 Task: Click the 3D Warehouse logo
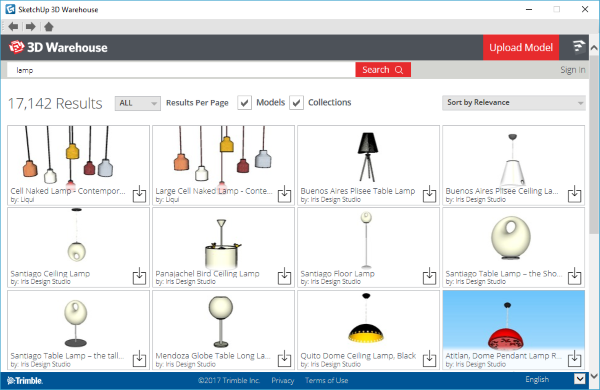click(x=58, y=47)
